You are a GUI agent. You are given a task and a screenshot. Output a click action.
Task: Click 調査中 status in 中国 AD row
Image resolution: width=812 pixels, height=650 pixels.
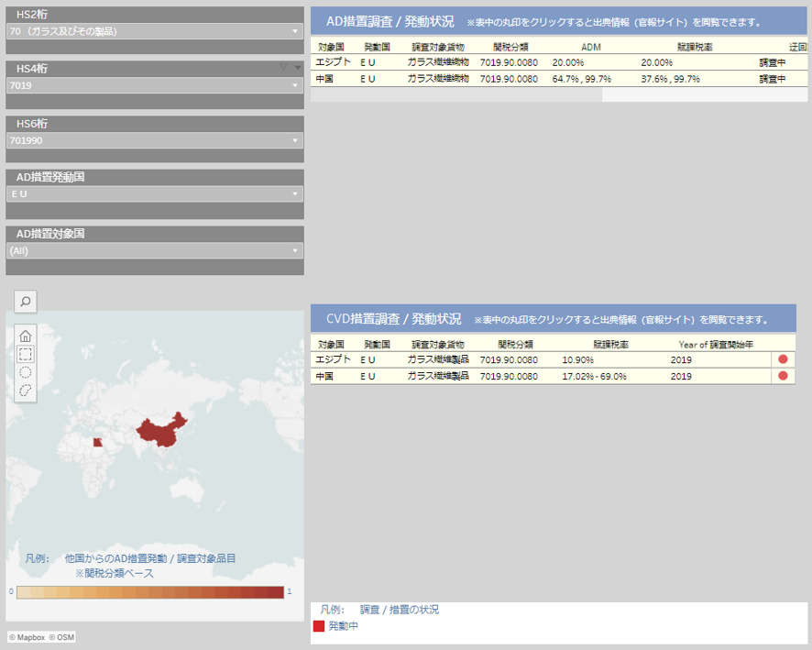coord(773,79)
